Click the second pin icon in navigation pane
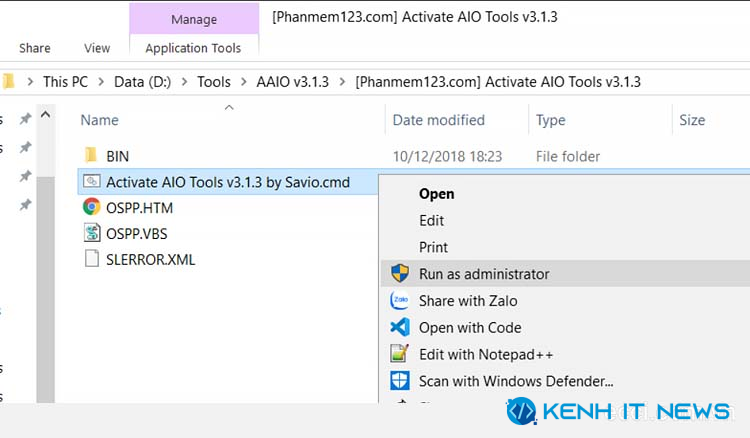Screen dimensions: 750x438 [x=25, y=147]
